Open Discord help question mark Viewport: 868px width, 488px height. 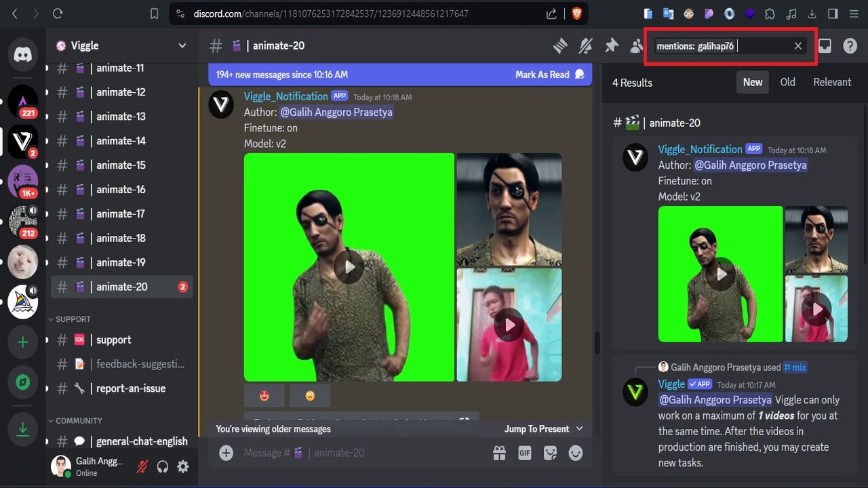850,45
